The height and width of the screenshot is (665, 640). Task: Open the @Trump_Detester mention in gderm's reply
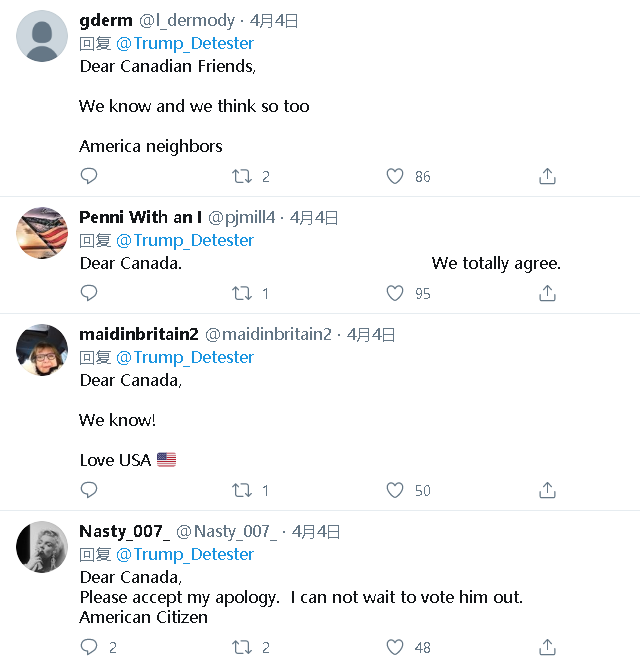(x=185, y=43)
